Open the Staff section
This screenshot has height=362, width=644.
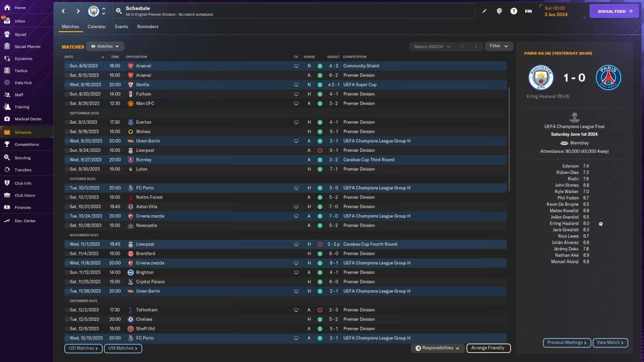19,95
